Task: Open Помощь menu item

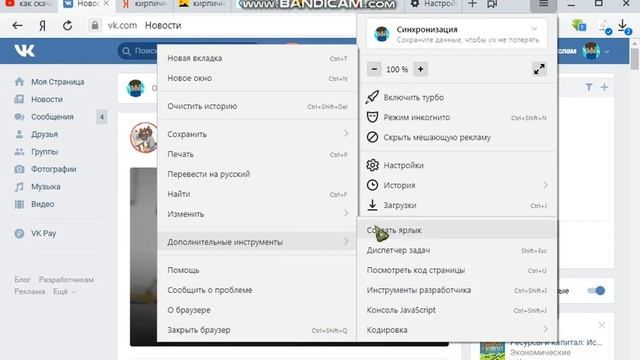Action: pyautogui.click(x=257, y=270)
